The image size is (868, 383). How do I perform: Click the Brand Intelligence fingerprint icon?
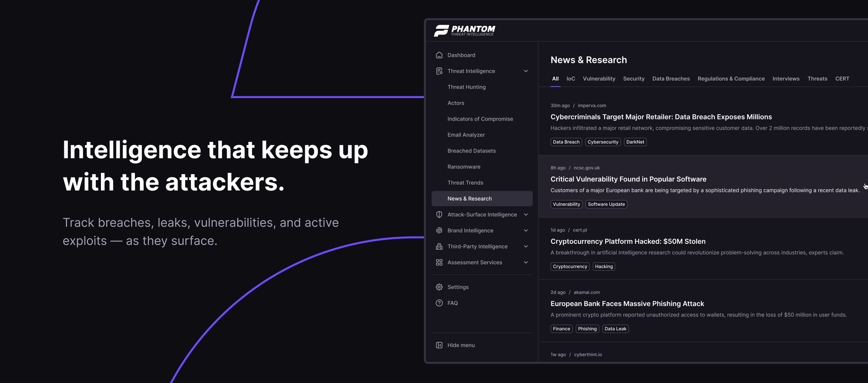pyautogui.click(x=439, y=230)
